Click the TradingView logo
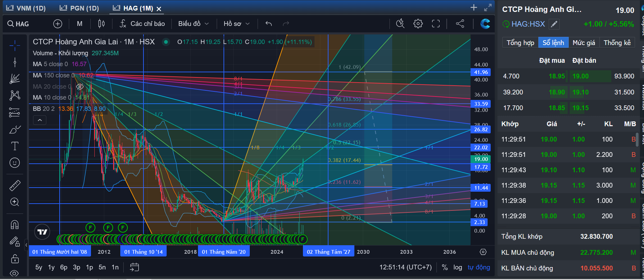 pyautogui.click(x=43, y=232)
